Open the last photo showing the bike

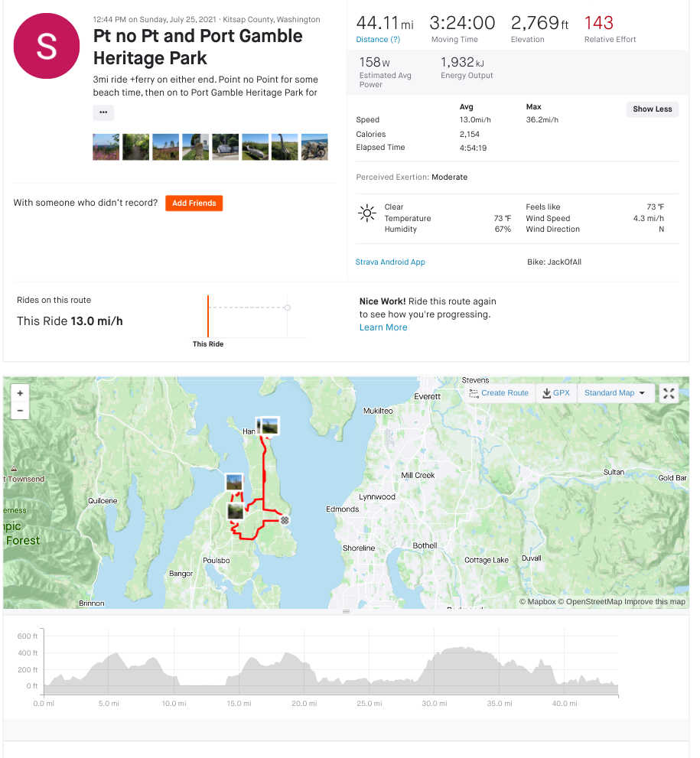pyautogui.click(x=314, y=147)
